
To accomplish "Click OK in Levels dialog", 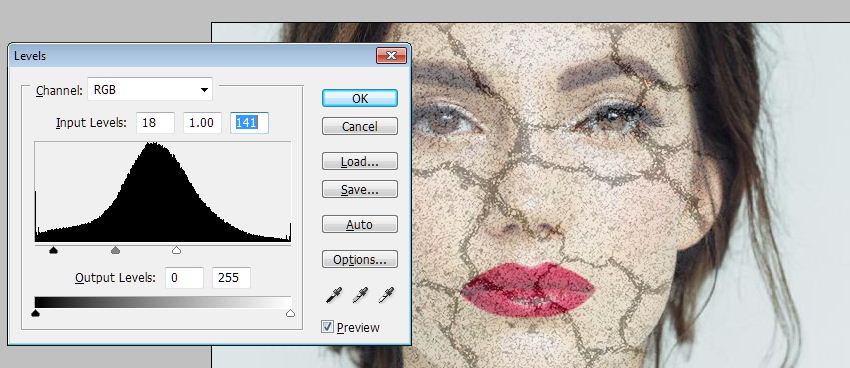I will [x=360, y=98].
